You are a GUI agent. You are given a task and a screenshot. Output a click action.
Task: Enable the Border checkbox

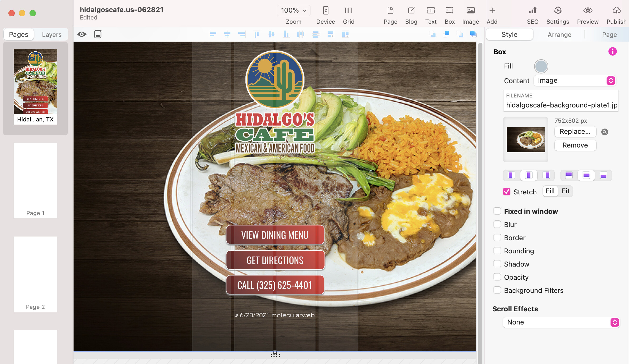coord(497,238)
